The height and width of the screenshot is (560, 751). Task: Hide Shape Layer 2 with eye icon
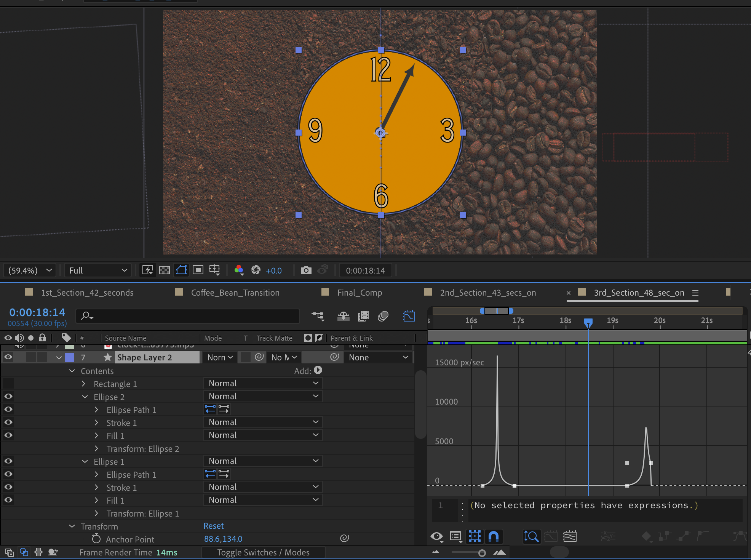tap(8, 357)
